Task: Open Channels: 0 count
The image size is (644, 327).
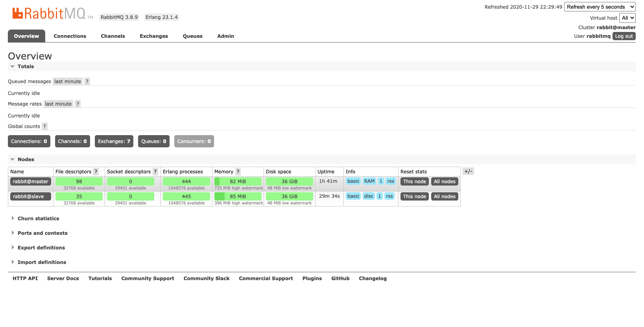Action: (x=72, y=141)
